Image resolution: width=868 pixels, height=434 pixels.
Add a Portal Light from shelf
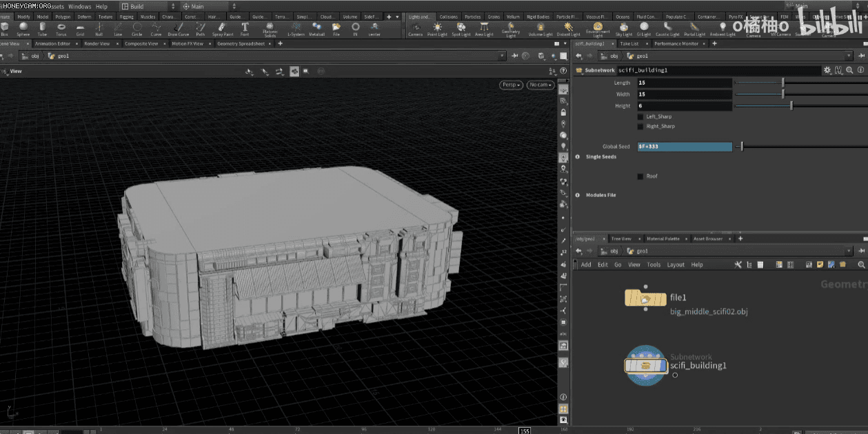pos(694,28)
